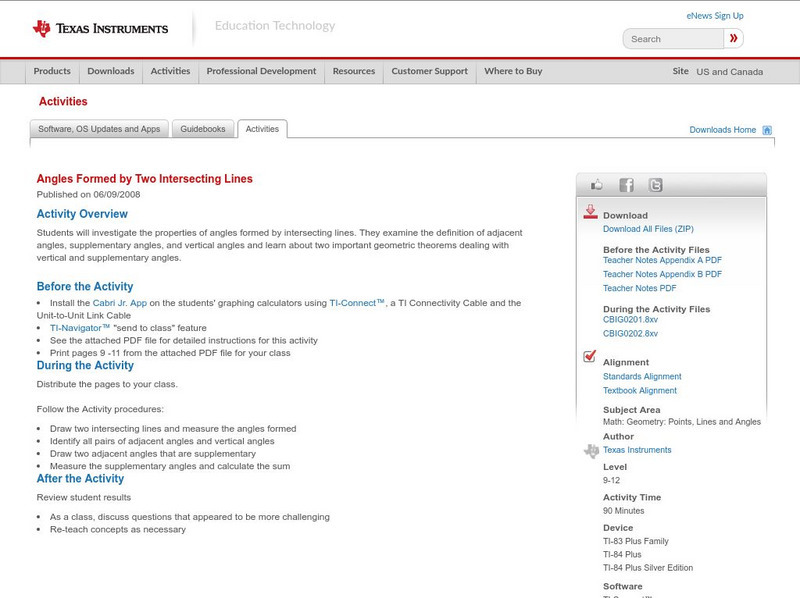Open the eNews Sign Up link
This screenshot has width=800, height=598.
(x=715, y=16)
